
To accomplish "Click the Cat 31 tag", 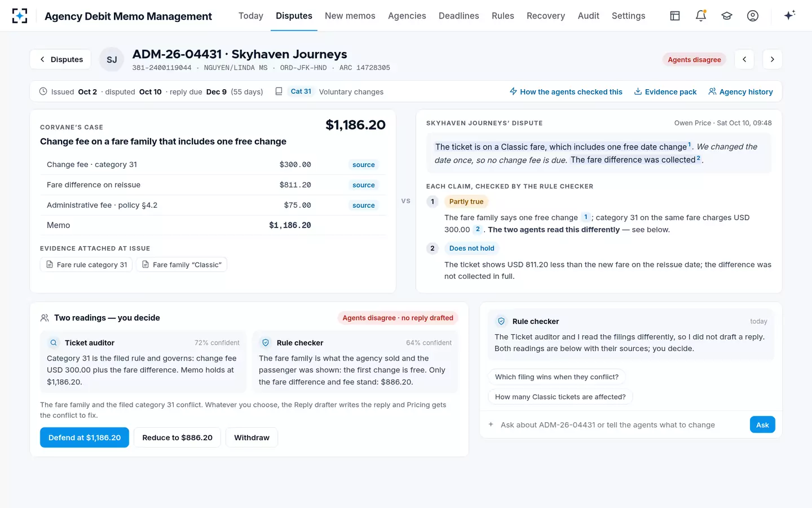I will tap(301, 91).
